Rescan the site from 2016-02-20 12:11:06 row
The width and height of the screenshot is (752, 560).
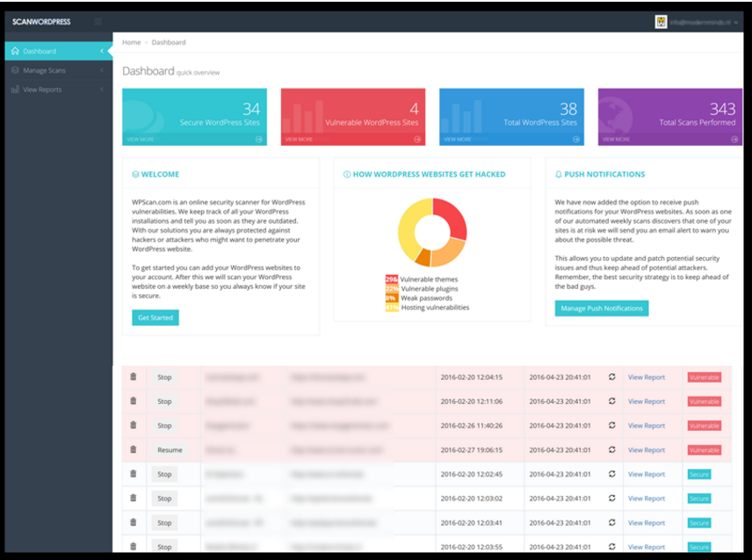[612, 400]
